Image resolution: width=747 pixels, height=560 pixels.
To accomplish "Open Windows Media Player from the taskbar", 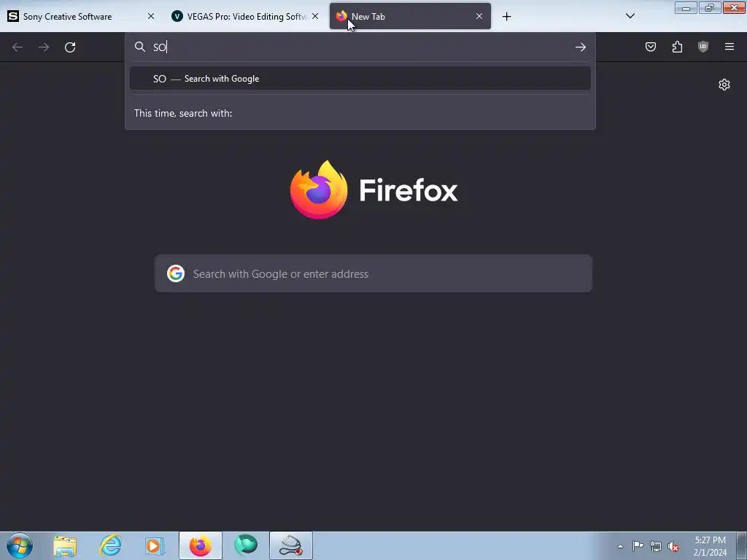I will pyautogui.click(x=155, y=545).
